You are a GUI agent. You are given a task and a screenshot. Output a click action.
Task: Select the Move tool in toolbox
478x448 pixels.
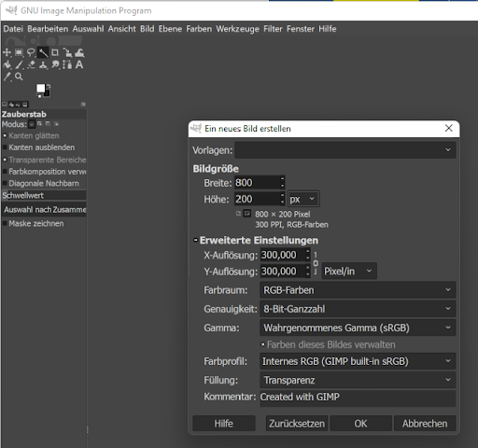point(7,52)
